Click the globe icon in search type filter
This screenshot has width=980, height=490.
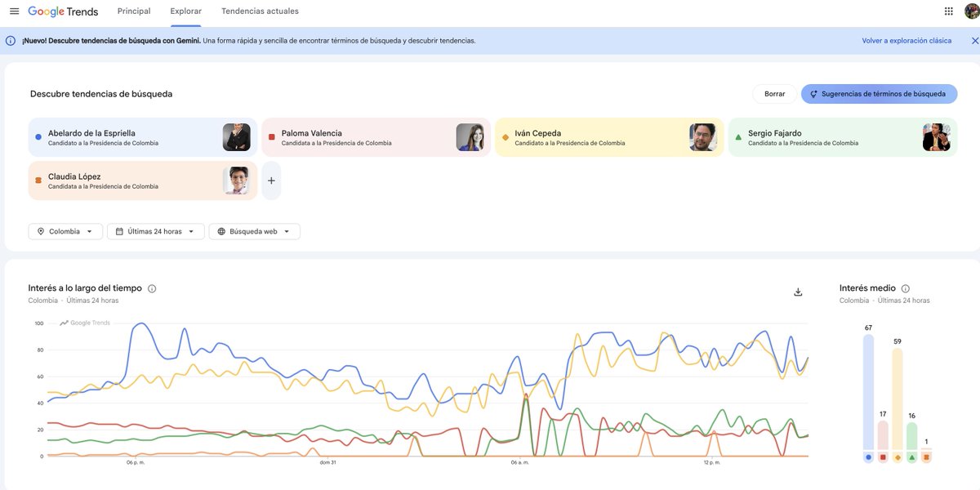(221, 232)
